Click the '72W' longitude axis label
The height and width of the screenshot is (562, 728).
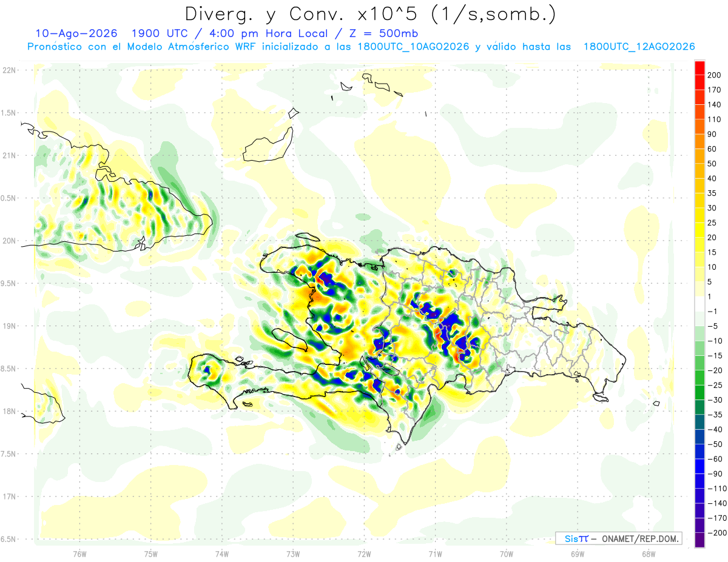364,555
